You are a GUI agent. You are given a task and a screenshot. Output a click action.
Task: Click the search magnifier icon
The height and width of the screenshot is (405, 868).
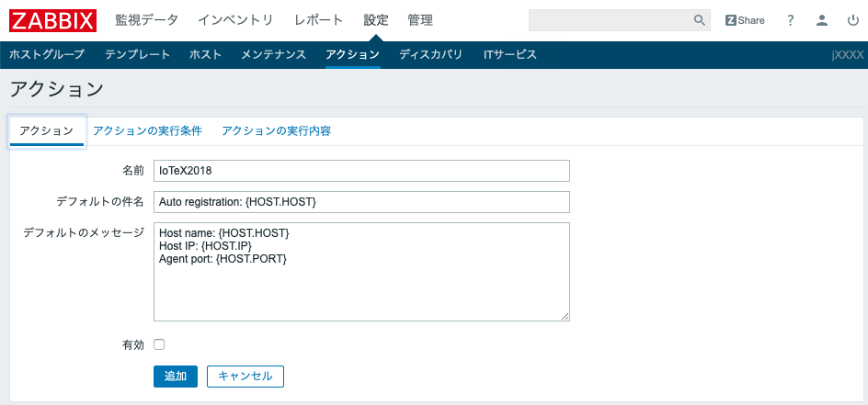(699, 20)
